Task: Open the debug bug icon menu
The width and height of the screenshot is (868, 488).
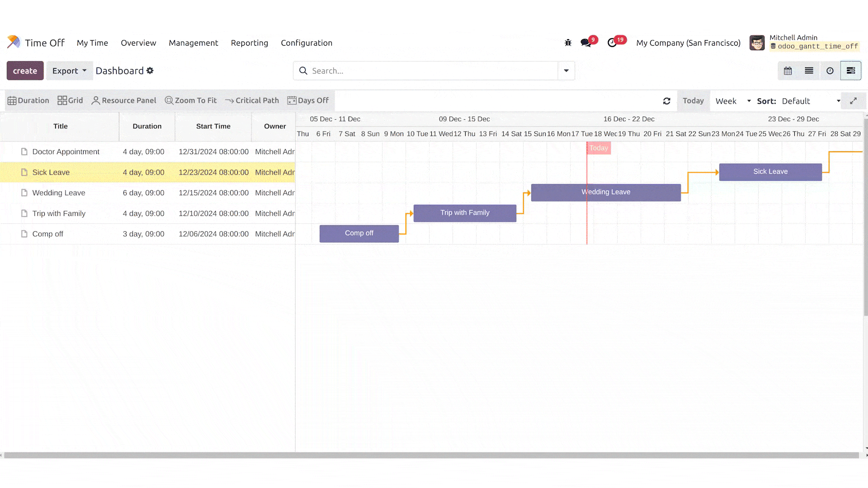Action: pos(568,43)
